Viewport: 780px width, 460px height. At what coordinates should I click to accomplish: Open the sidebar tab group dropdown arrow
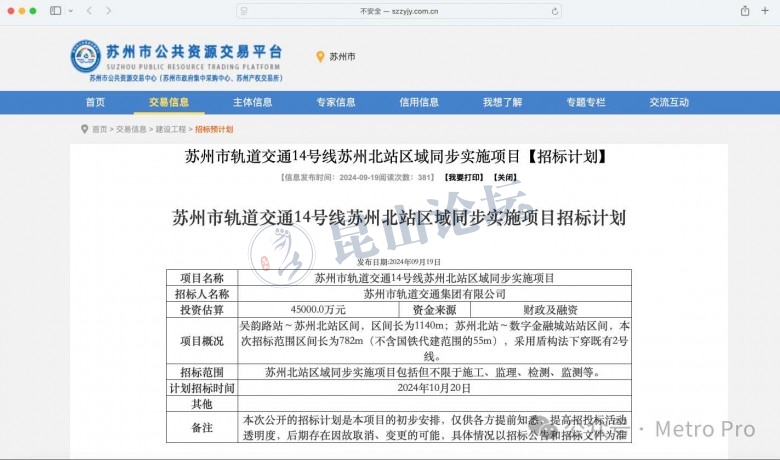click(x=68, y=10)
